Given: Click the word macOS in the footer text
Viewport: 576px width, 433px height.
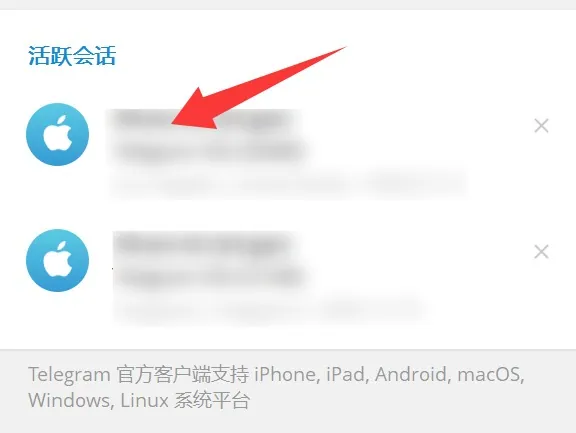Looking at the screenshot, I should click(x=490, y=375).
